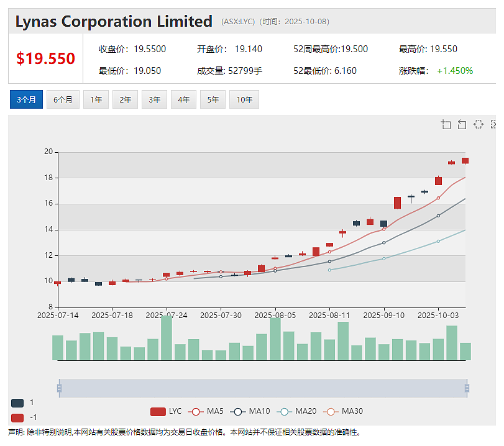
Task: Switch chart to 4年 range
Action: coord(184,99)
